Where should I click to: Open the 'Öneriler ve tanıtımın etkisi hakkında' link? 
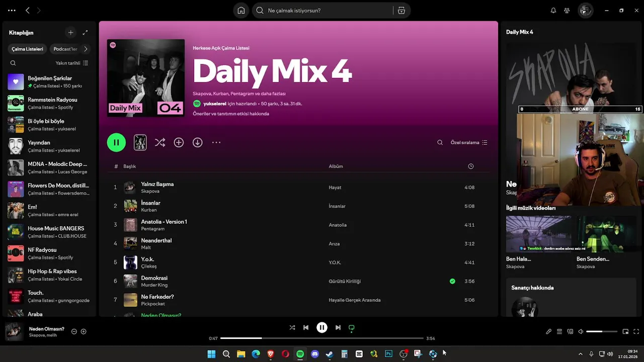pos(231,114)
